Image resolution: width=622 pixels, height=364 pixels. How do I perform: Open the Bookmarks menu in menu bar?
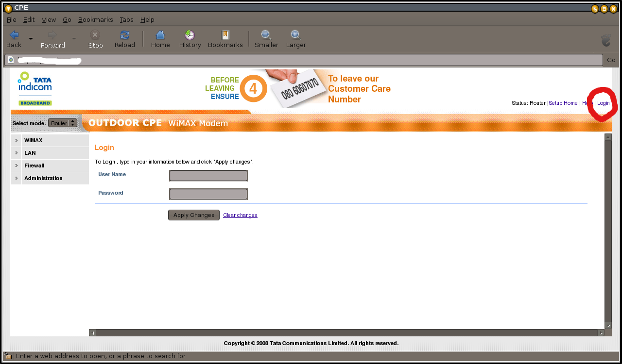(95, 19)
